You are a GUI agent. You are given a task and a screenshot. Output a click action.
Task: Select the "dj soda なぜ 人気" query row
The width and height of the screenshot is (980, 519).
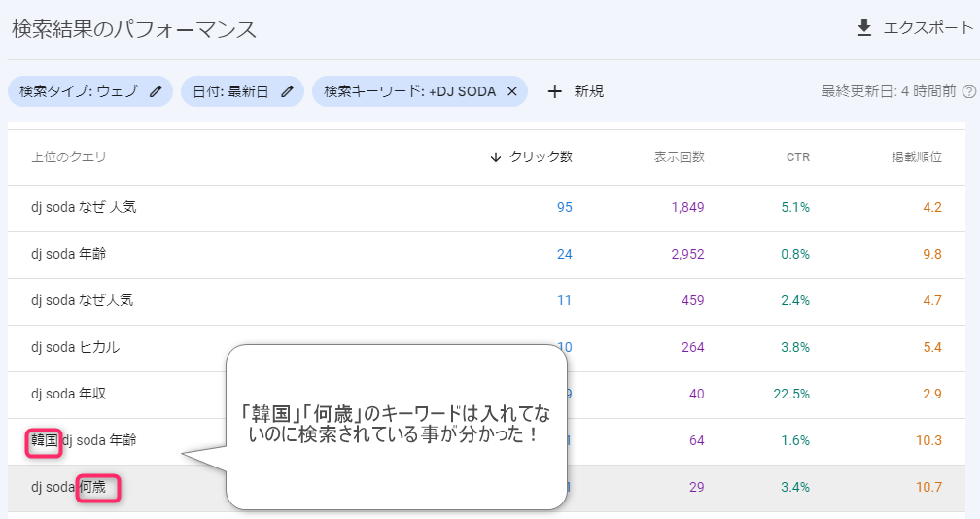83,207
